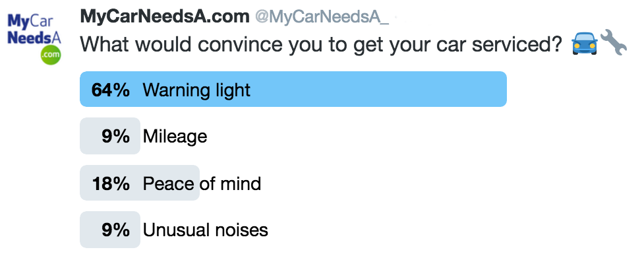Open the @MyCarNeedsA_ handle link
The image size is (644, 258).
click(x=322, y=17)
